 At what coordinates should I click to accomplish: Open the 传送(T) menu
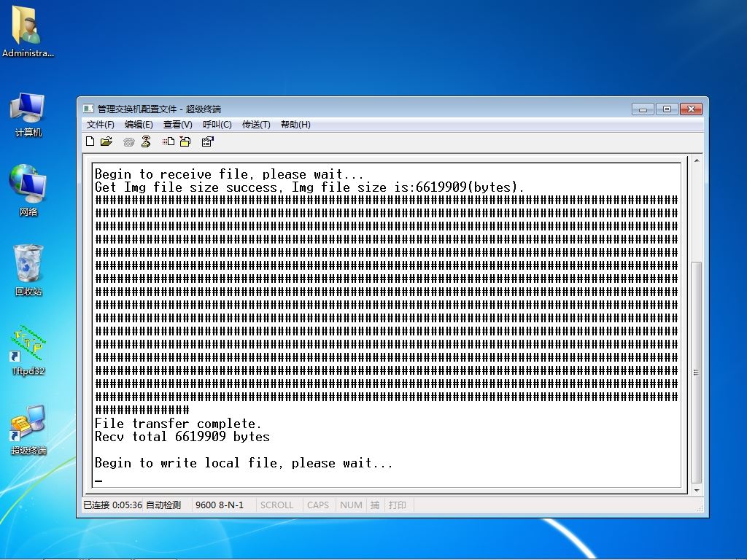tap(256, 124)
